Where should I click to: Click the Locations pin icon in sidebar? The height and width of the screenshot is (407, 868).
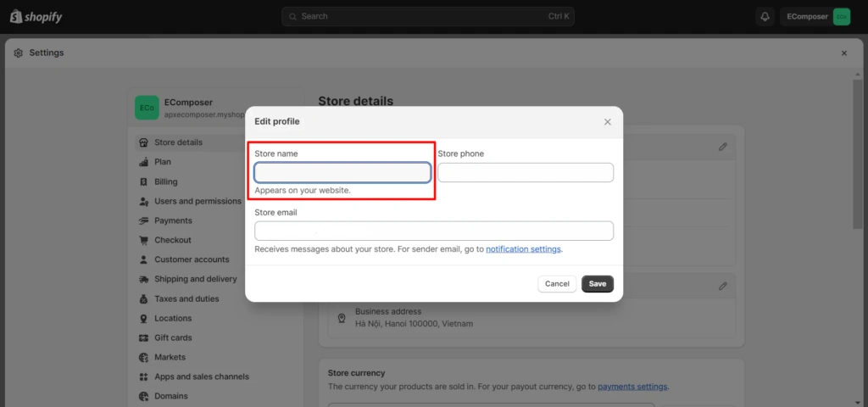coord(144,318)
